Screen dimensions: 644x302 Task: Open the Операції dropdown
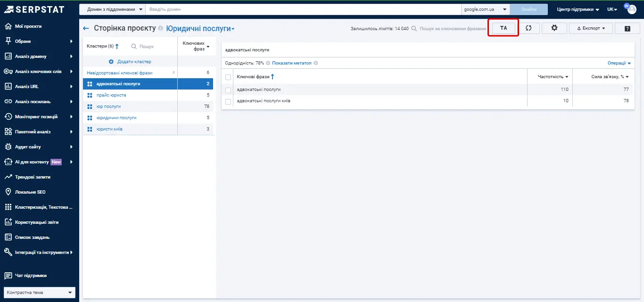pyautogui.click(x=619, y=63)
